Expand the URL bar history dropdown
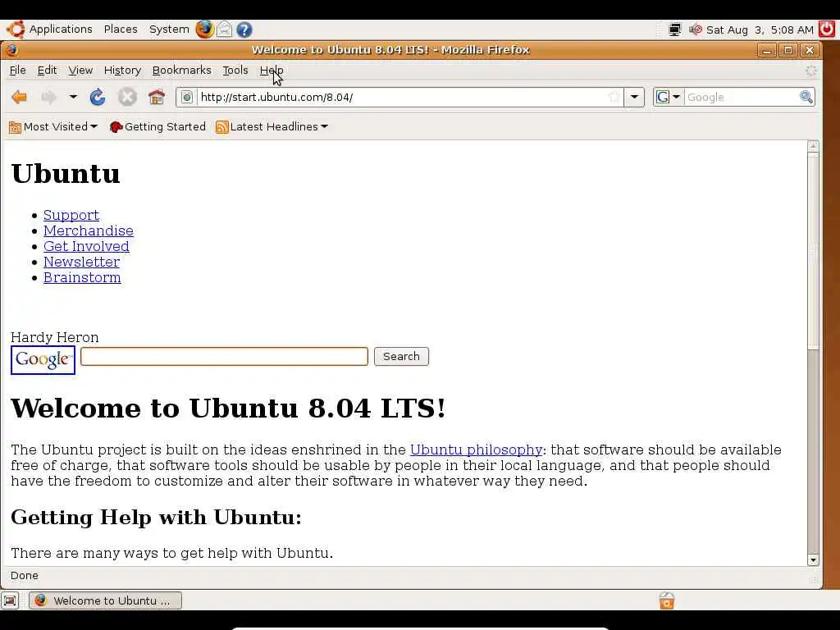840x630 pixels. click(x=634, y=98)
